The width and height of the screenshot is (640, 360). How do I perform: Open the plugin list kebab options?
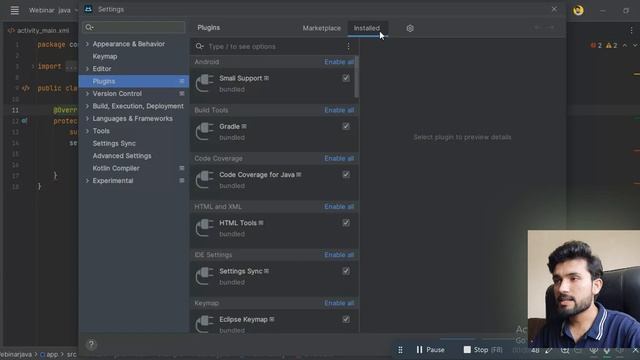coord(348,47)
